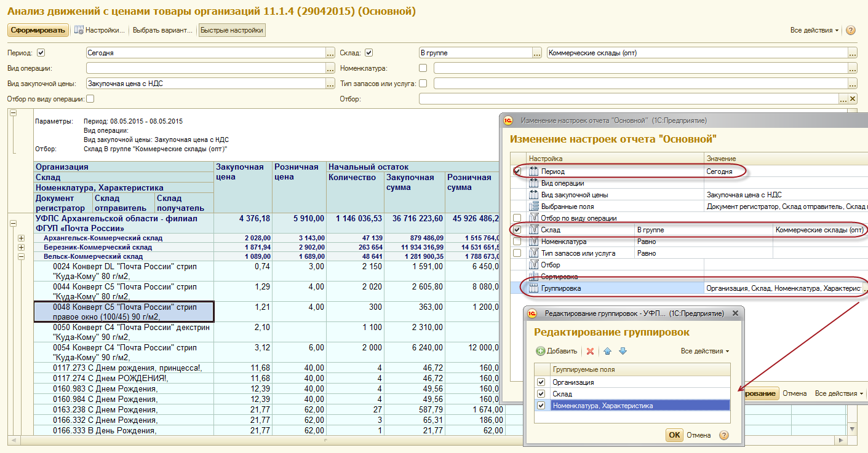
Task: Enable the Номенклатура checkbox in settings dialog
Action: (x=517, y=242)
